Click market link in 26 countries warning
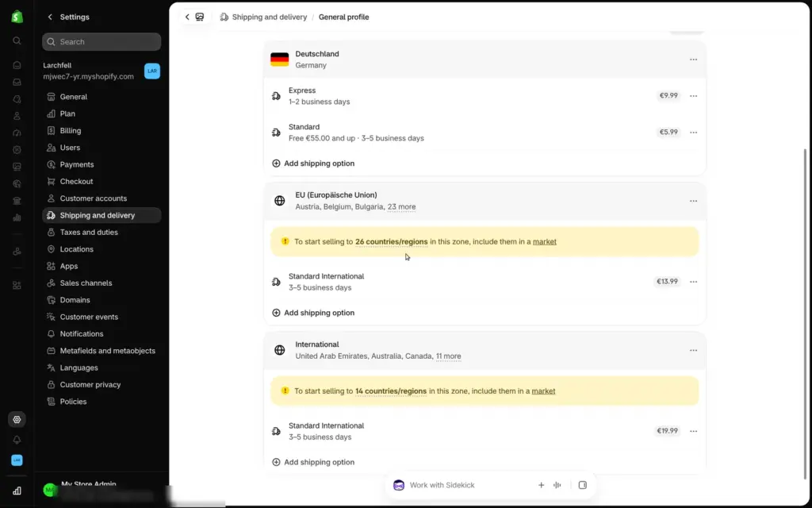The image size is (812, 508). pyautogui.click(x=544, y=241)
